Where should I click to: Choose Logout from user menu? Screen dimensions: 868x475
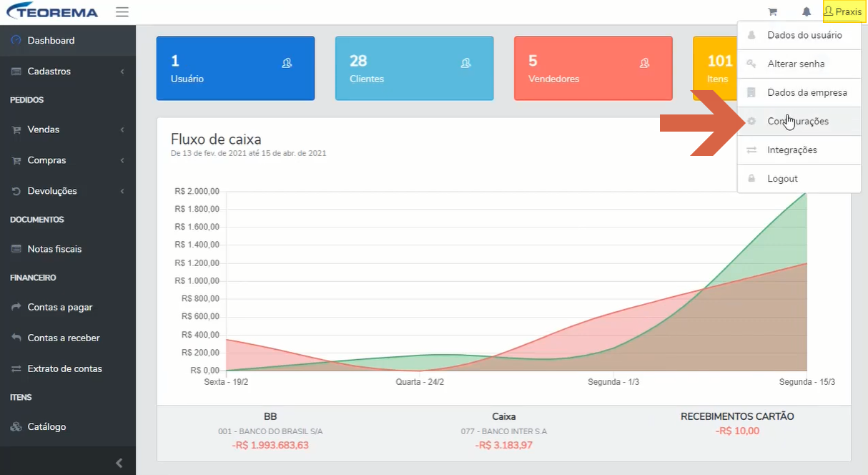(799, 178)
